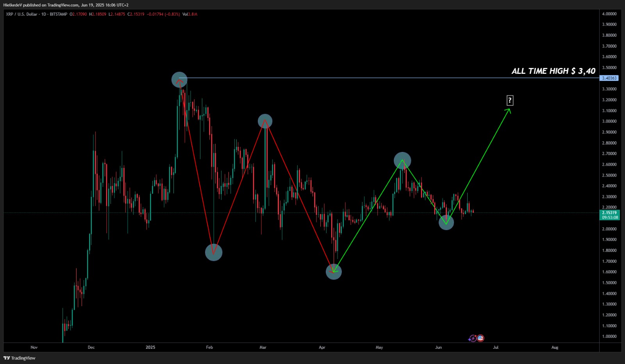625x364 pixels.
Task: Click the May label on time axis
Action: click(x=379, y=347)
